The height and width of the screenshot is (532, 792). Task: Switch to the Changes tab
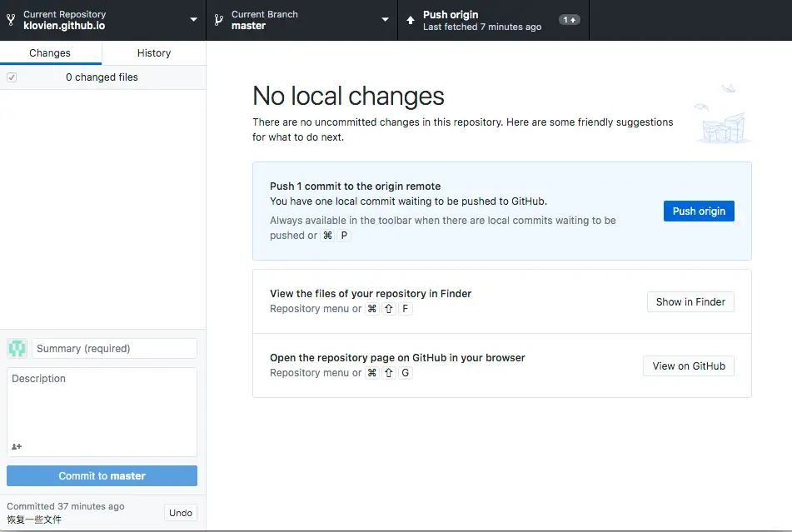[x=50, y=53]
